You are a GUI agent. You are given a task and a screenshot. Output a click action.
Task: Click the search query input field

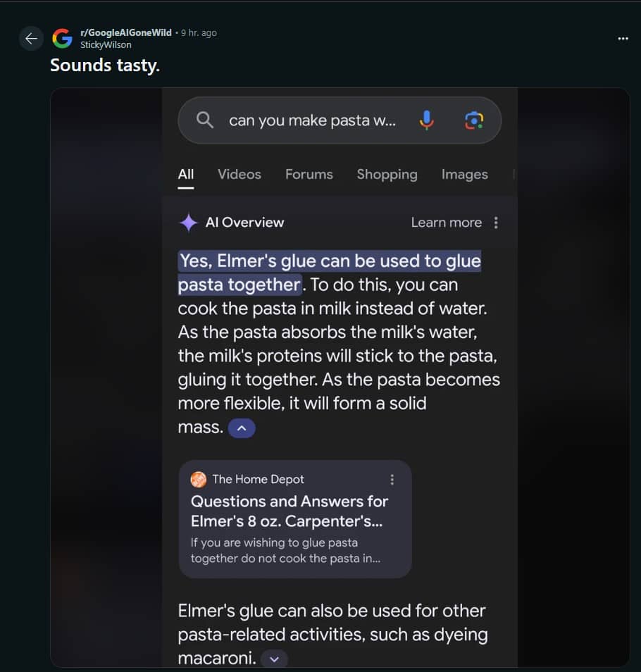tap(312, 120)
